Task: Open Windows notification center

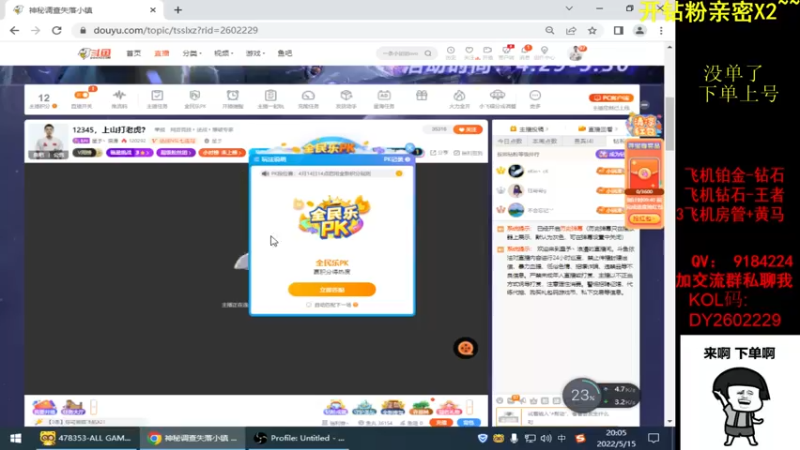Action: 654,438
